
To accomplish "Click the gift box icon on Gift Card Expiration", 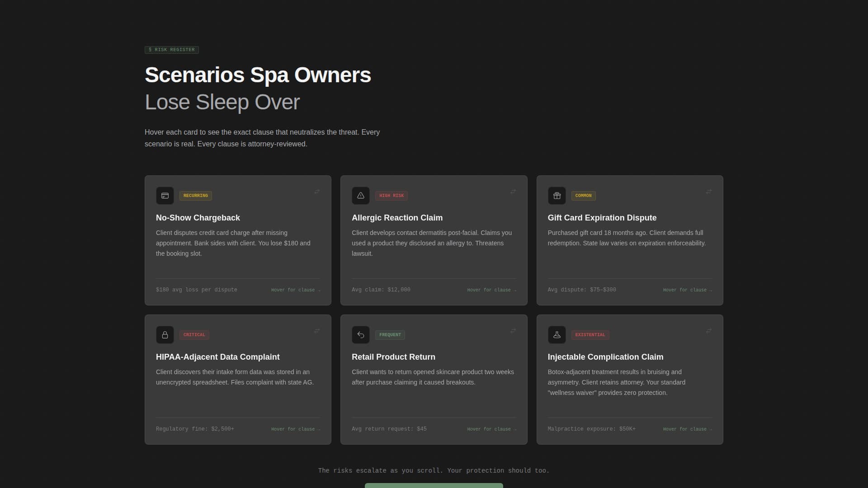I will (x=557, y=196).
